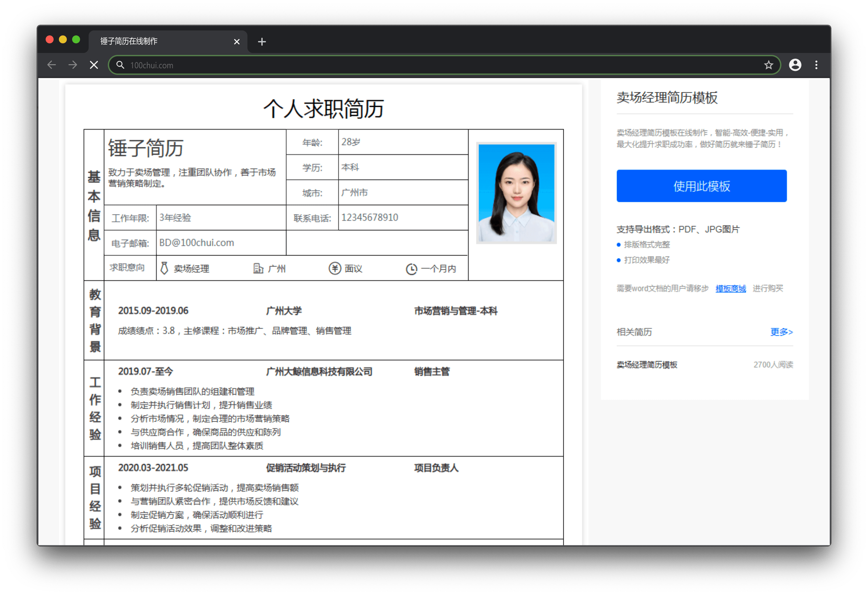Screen dimensions: 868x595
Task: Click the 支持导出格式：PDF、JPG图片 line
Action: click(677, 229)
